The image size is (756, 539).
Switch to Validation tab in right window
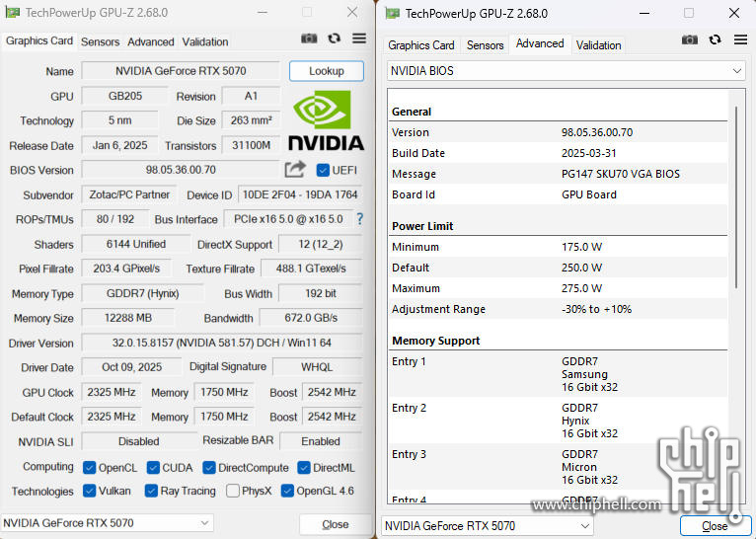(x=598, y=44)
